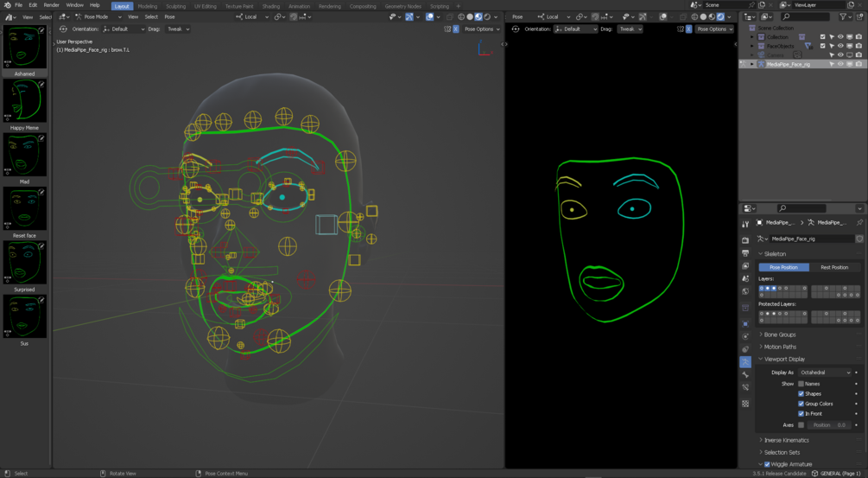Expand the FaceObjects collection in outliner
The image size is (868, 478).
(x=751, y=46)
